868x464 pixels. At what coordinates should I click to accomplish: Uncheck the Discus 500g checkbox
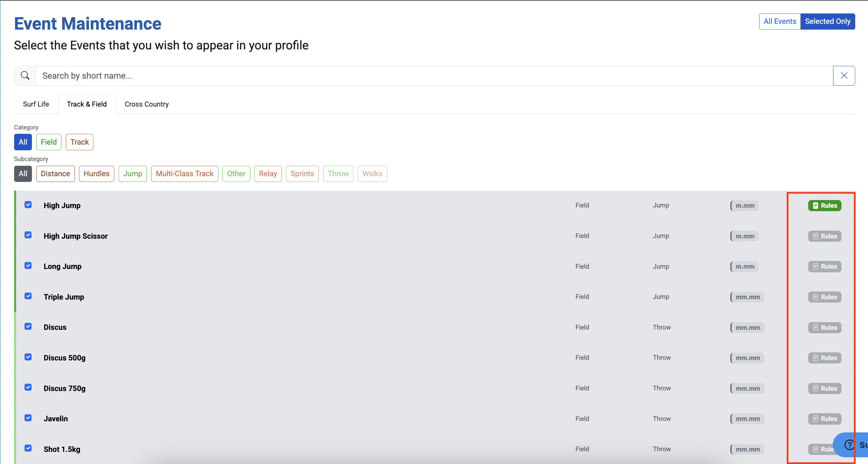(x=28, y=357)
